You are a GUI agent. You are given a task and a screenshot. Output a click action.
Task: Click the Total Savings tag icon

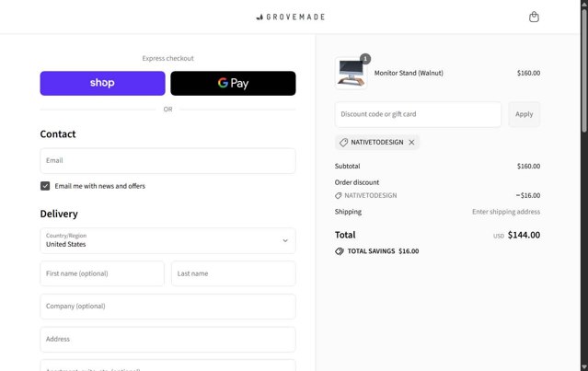click(339, 251)
